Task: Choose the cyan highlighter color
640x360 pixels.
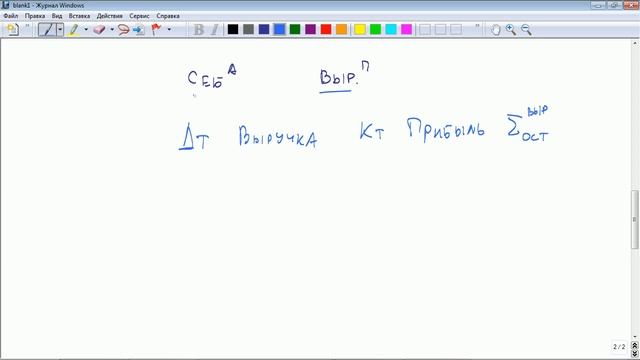Action: pos(391,29)
